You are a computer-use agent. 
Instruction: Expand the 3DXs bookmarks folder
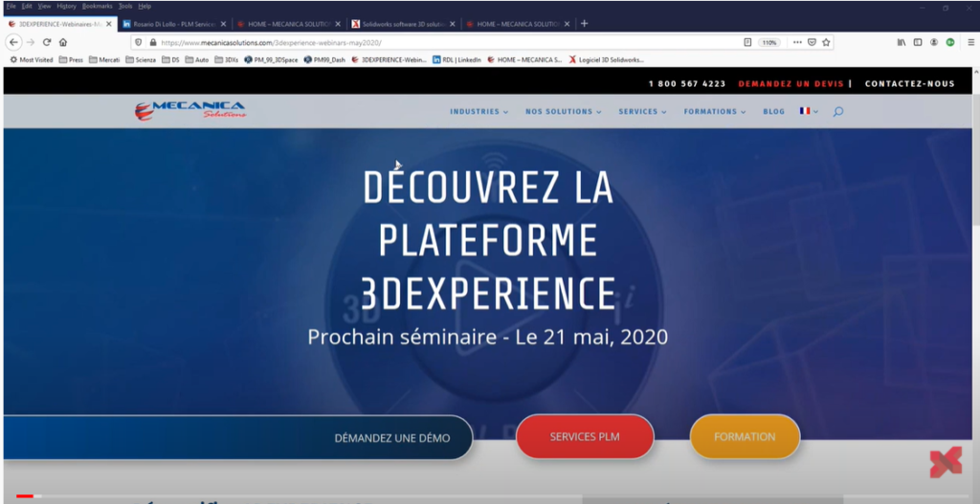[x=226, y=60]
